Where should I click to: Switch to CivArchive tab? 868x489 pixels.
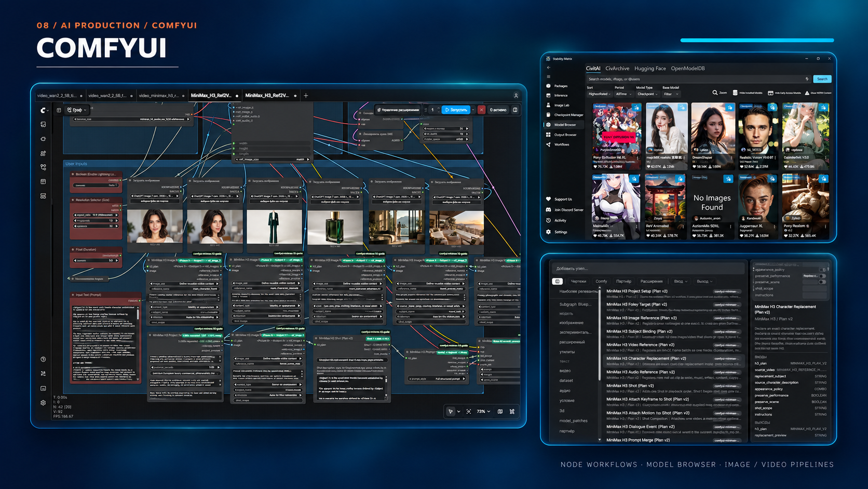(x=617, y=69)
